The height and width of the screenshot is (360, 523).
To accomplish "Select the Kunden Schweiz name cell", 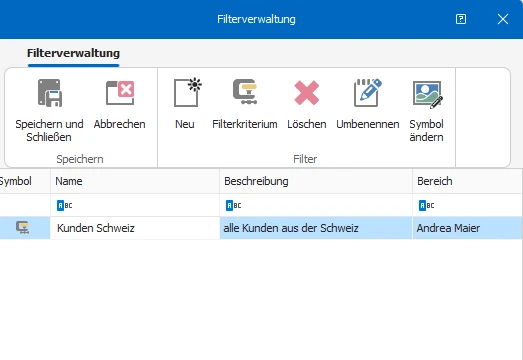I will click(135, 228).
